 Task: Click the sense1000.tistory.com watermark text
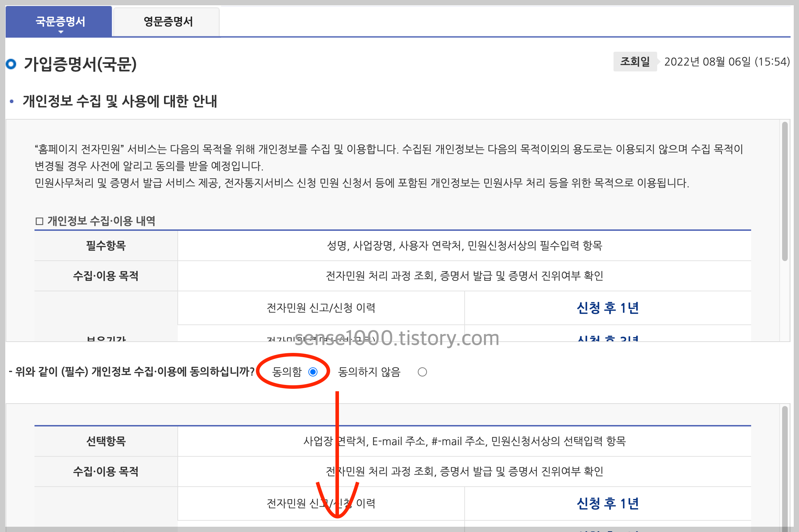(397, 338)
